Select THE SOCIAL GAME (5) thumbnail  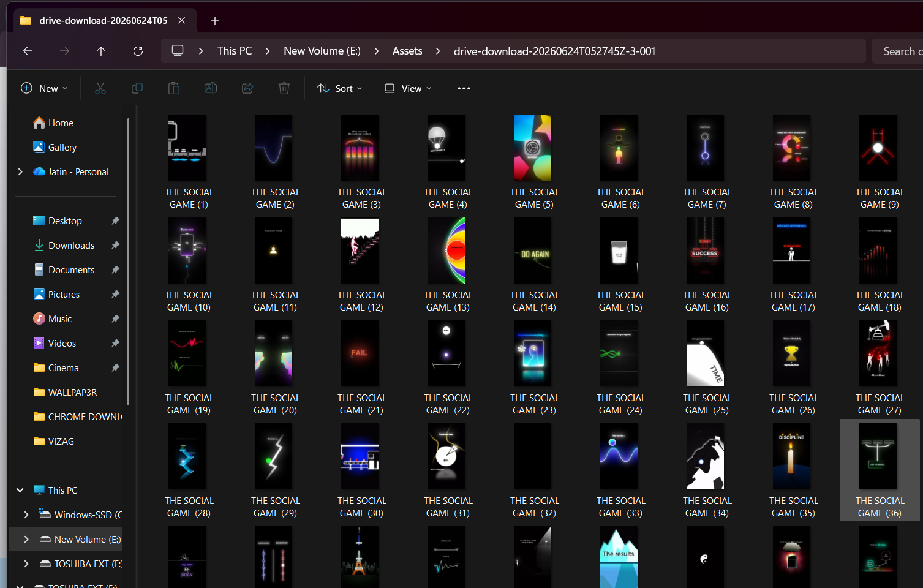[x=532, y=148]
